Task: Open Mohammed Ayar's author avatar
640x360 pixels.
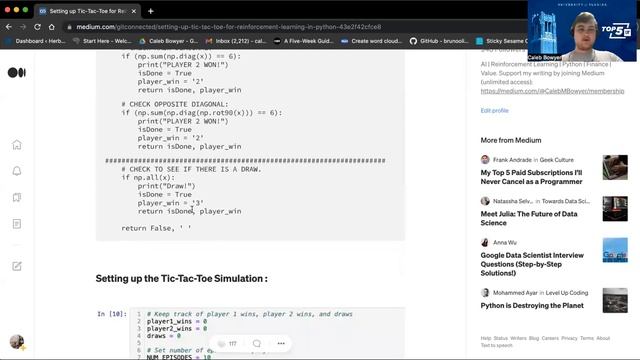Action: 485,293
